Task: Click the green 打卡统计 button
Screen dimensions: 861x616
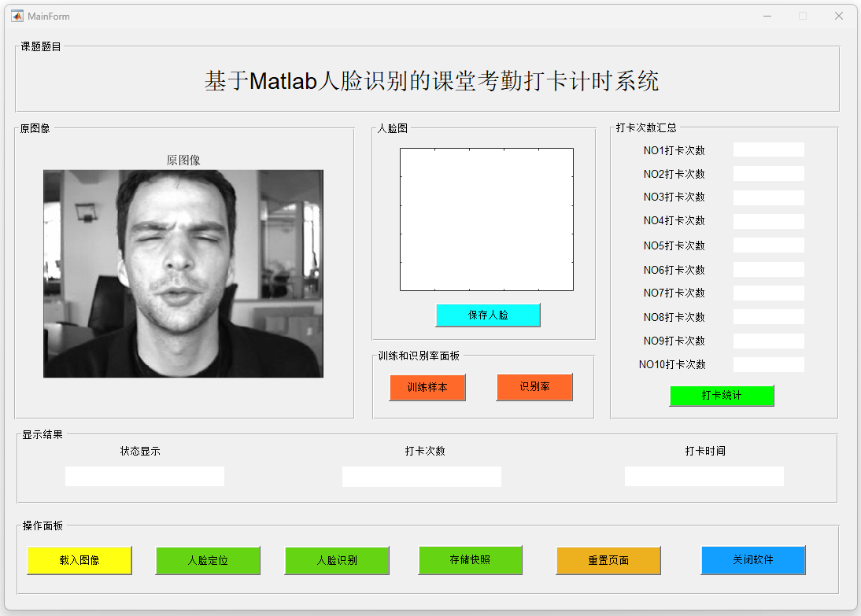Action: coord(722,395)
